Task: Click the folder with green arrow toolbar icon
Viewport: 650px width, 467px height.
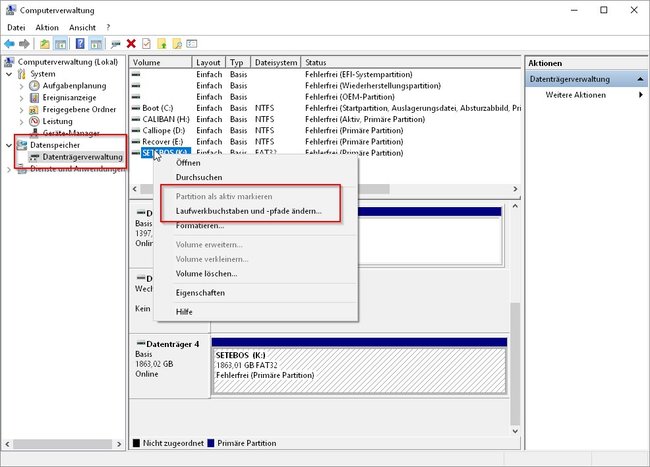Action: click(162, 44)
